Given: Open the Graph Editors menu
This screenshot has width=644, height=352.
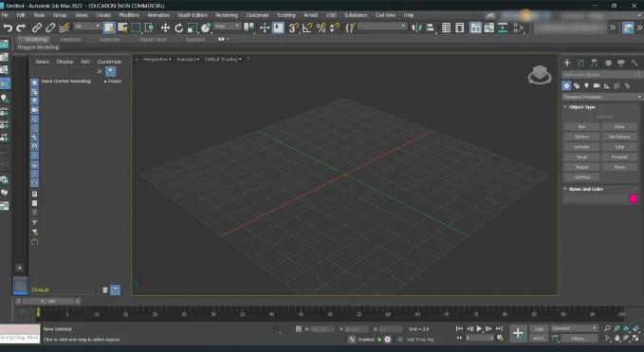Looking at the screenshot, I should pyautogui.click(x=193, y=15).
